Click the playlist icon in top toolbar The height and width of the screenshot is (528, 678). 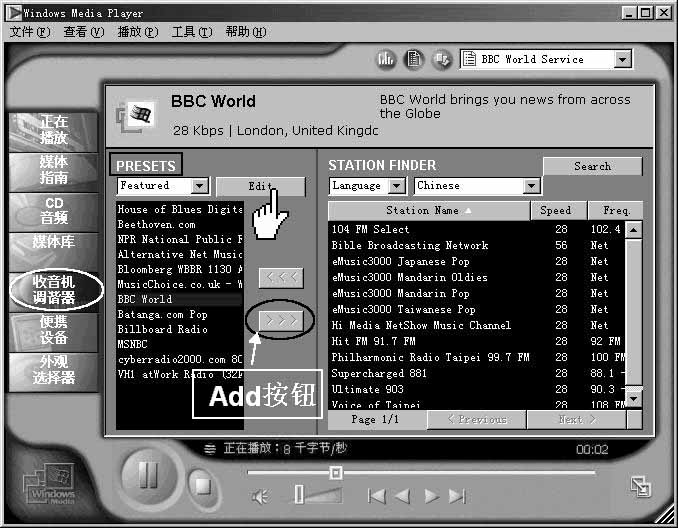pyautogui.click(x=413, y=60)
